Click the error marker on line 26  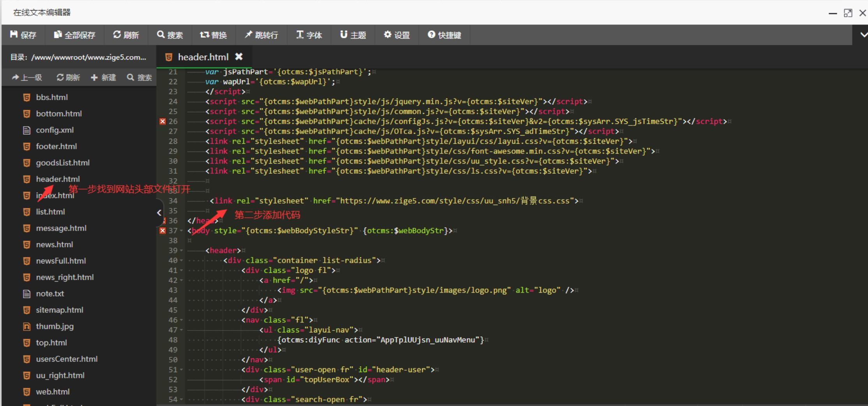click(163, 121)
